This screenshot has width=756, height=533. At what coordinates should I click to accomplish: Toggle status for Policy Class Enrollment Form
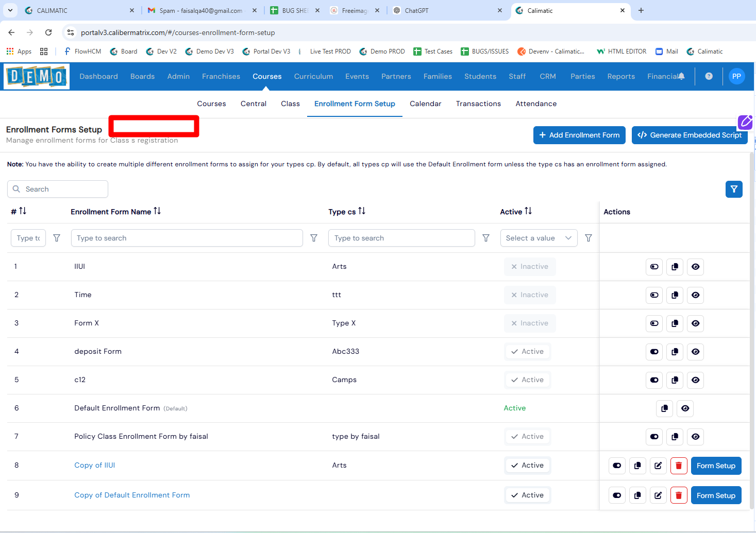coord(654,437)
